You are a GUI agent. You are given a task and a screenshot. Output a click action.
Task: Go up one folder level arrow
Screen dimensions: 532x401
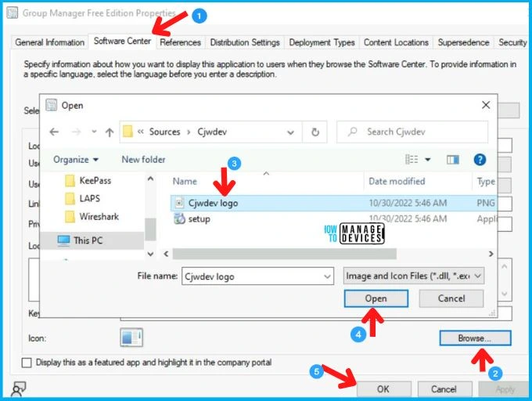click(110, 132)
